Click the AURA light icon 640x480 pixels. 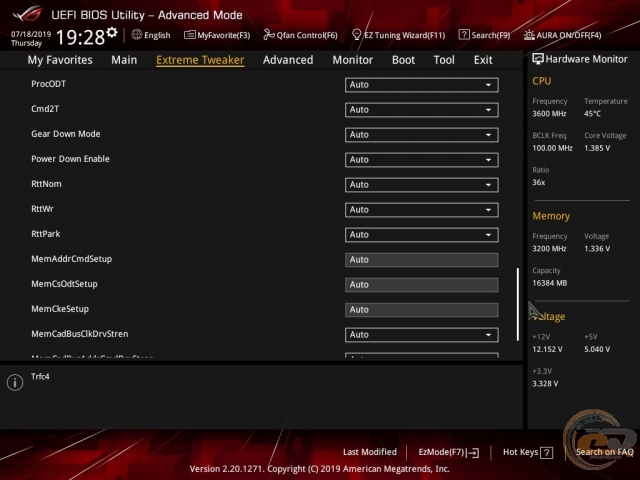(529, 35)
